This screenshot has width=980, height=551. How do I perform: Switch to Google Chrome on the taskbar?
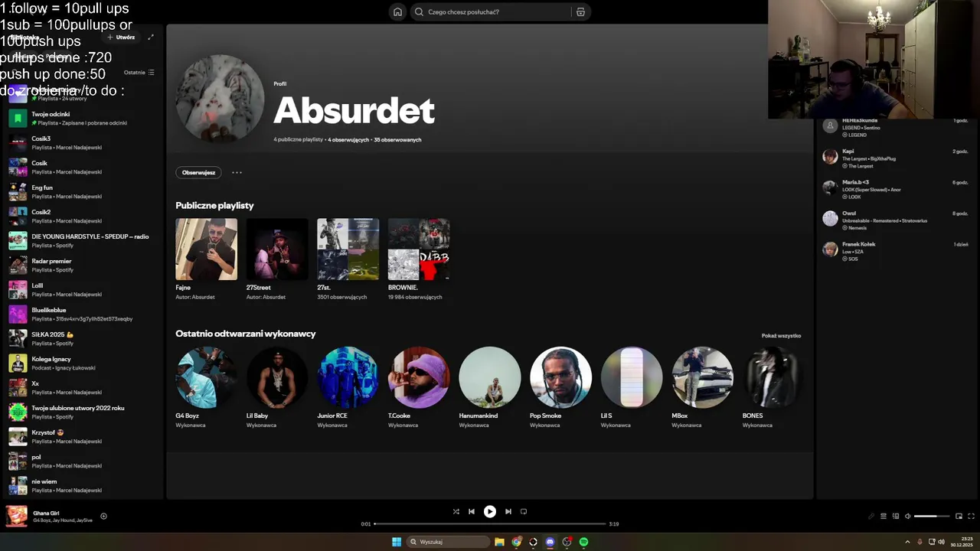(x=517, y=542)
